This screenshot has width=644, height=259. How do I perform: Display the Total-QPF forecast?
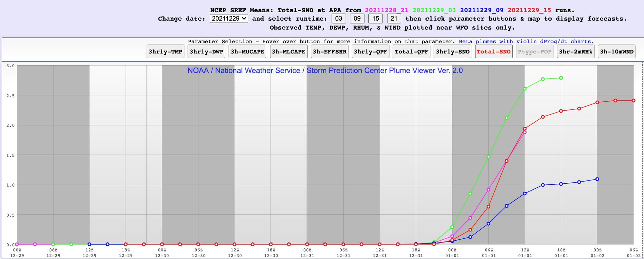click(x=412, y=51)
